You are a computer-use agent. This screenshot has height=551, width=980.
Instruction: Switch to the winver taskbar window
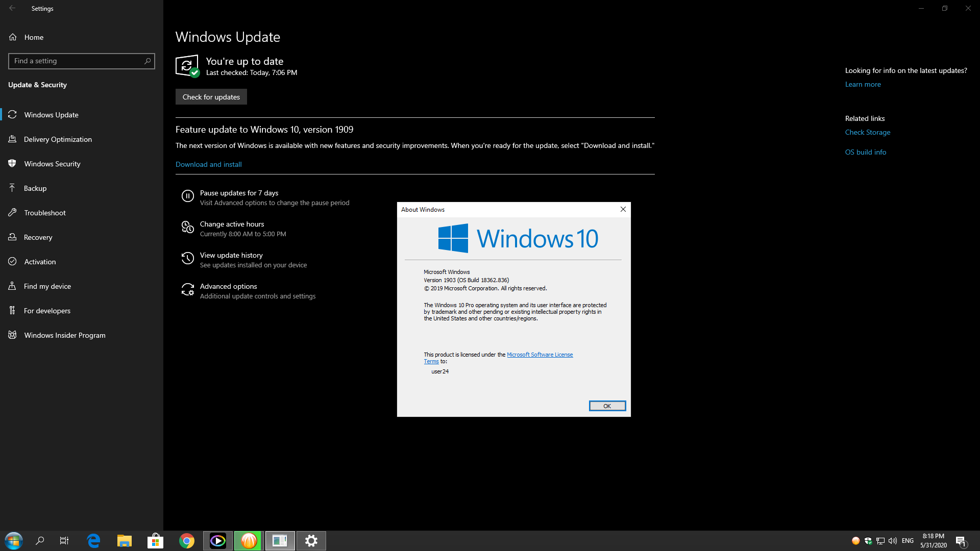280,541
